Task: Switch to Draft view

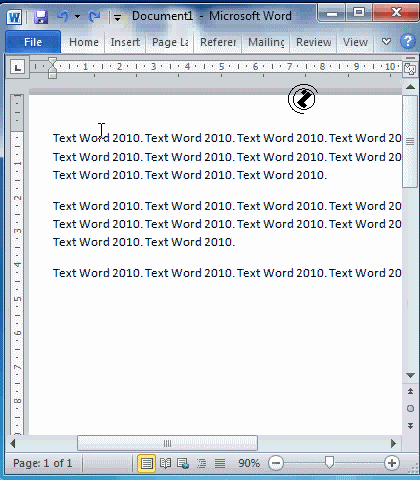Action: tap(220, 463)
